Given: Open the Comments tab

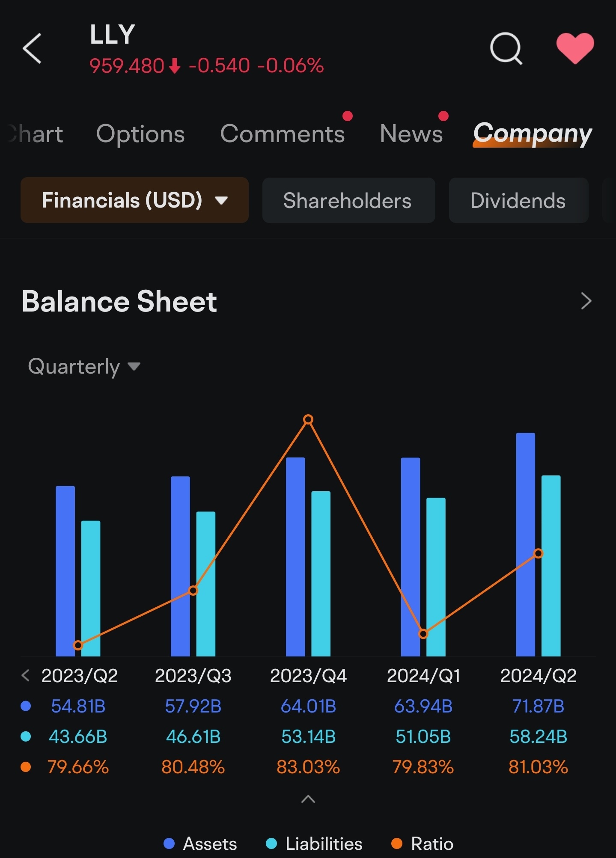Looking at the screenshot, I should pos(283,134).
